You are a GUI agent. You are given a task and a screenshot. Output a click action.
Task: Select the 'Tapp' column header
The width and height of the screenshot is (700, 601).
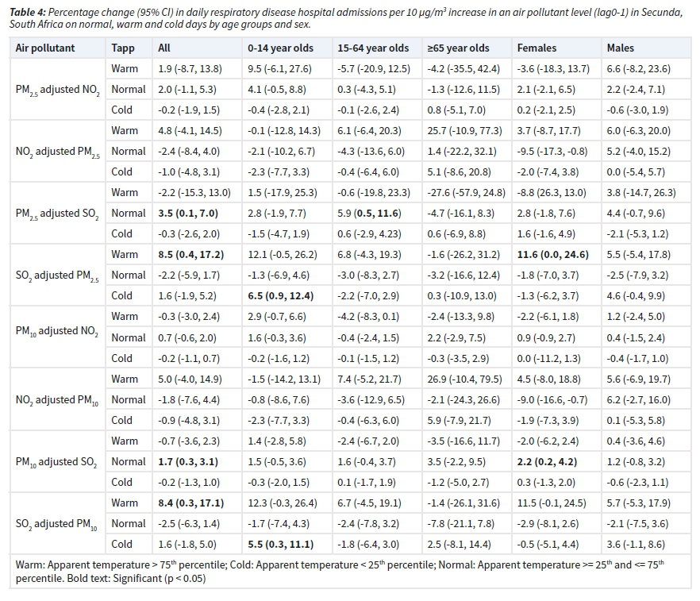pyautogui.click(x=123, y=48)
